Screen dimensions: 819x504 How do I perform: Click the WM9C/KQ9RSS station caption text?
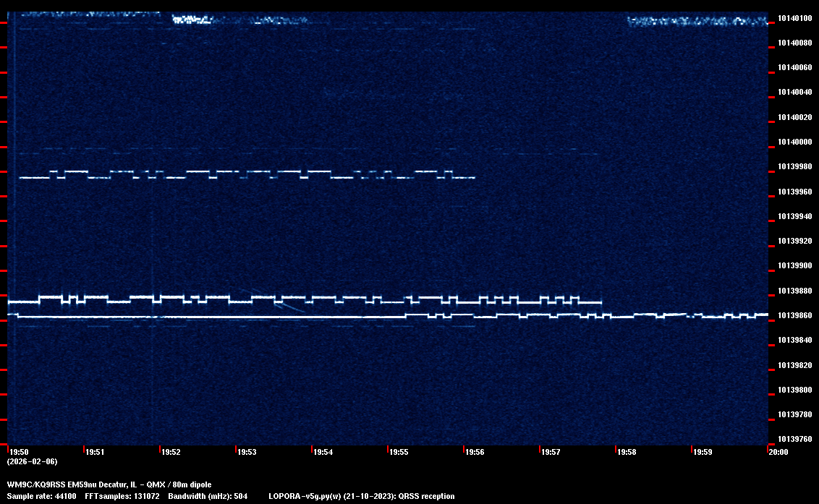point(109,484)
